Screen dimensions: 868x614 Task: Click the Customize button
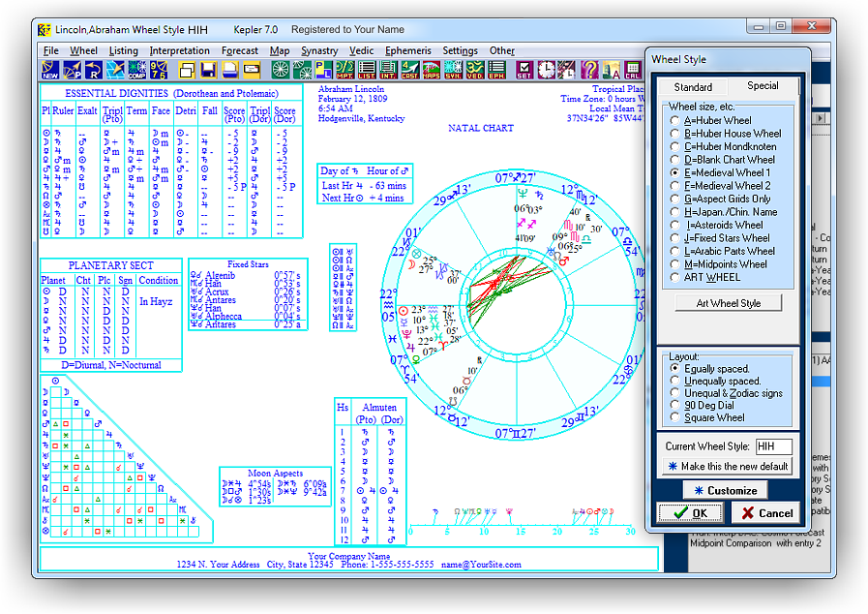pyautogui.click(x=725, y=490)
